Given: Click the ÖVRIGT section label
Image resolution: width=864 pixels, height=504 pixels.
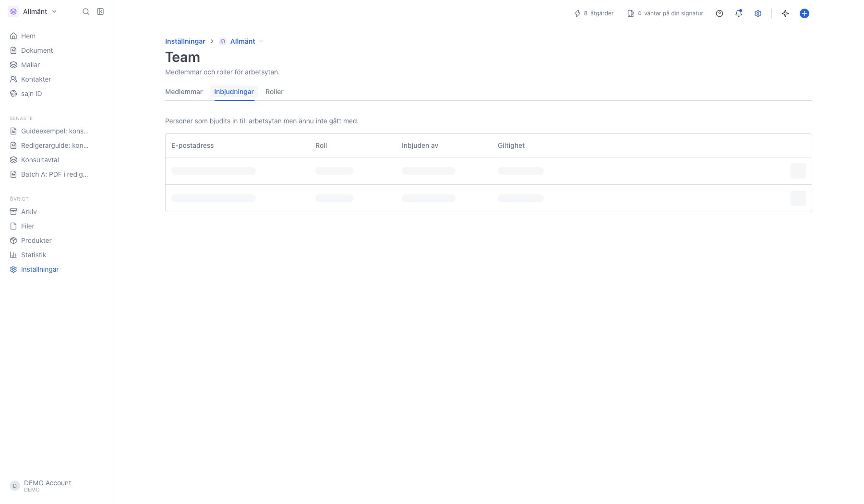Looking at the screenshot, I should click(x=19, y=199).
